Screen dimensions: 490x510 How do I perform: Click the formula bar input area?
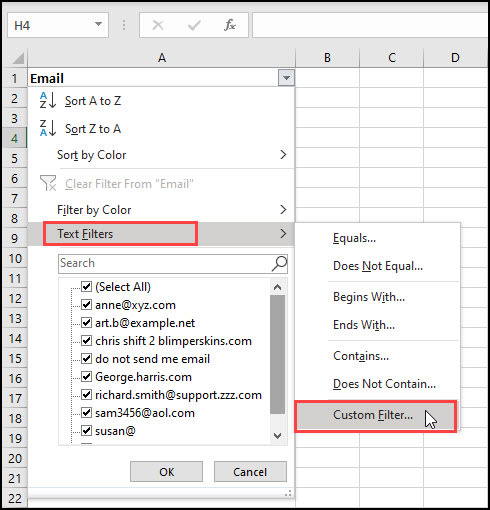pyautogui.click(x=371, y=25)
